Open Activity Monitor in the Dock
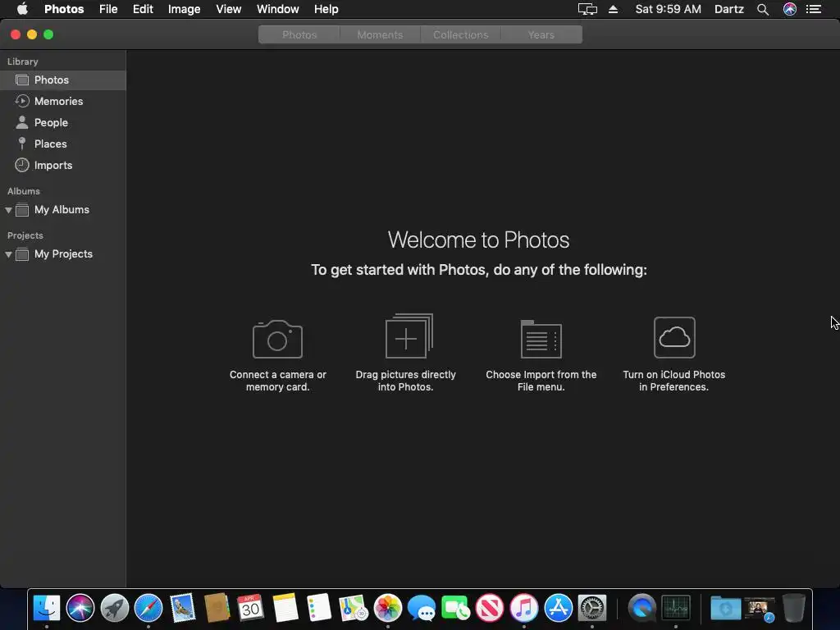 (x=676, y=608)
